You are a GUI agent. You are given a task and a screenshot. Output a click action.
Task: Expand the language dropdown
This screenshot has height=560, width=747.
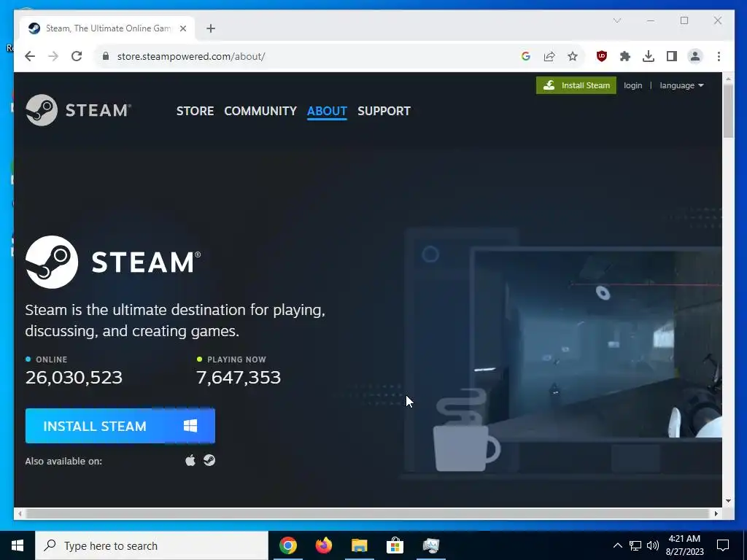(x=682, y=85)
